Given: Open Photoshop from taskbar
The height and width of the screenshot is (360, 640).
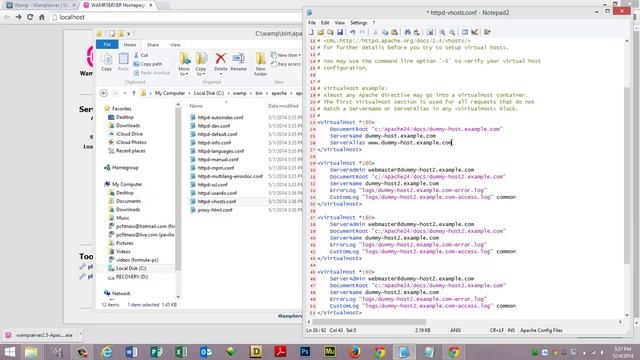Looking at the screenshot, I should tap(305, 351).
